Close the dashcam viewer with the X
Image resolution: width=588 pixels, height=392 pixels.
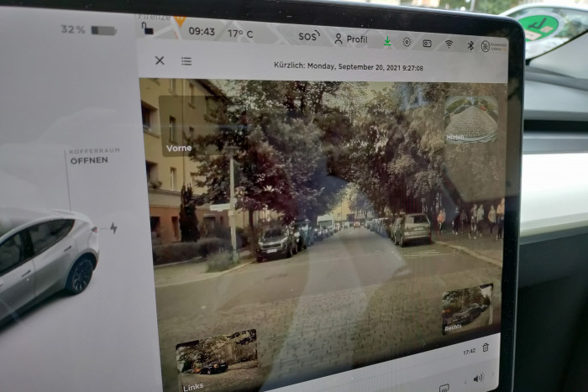[x=160, y=60]
